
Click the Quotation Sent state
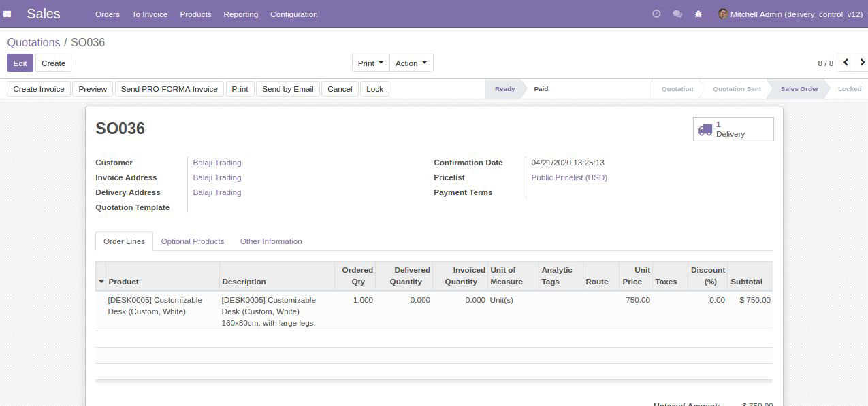pos(737,89)
